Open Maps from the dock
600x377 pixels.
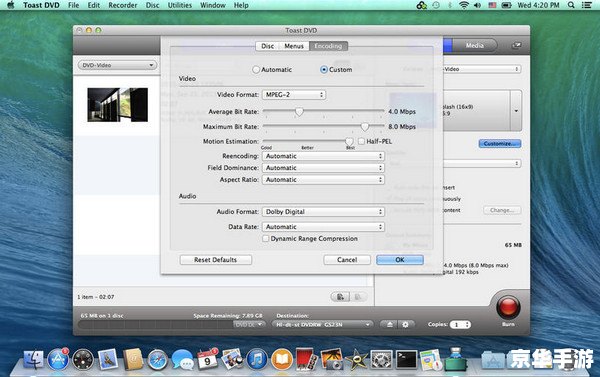[431, 360]
